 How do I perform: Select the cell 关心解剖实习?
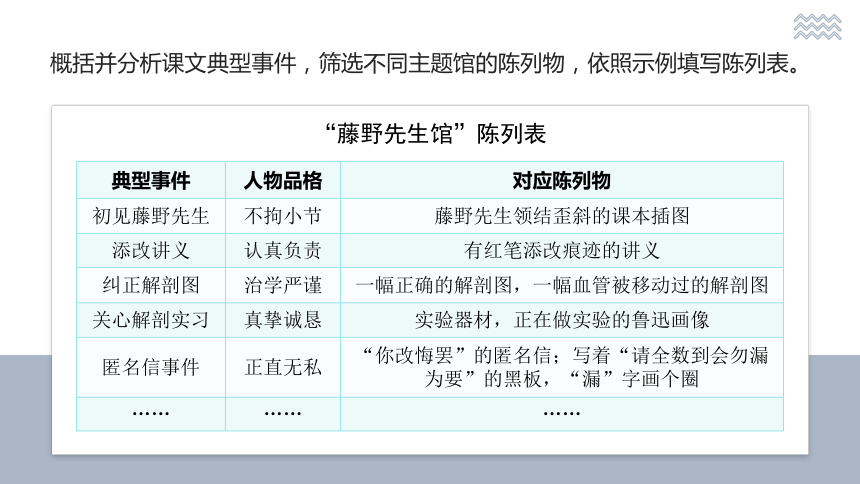pyautogui.click(x=151, y=320)
